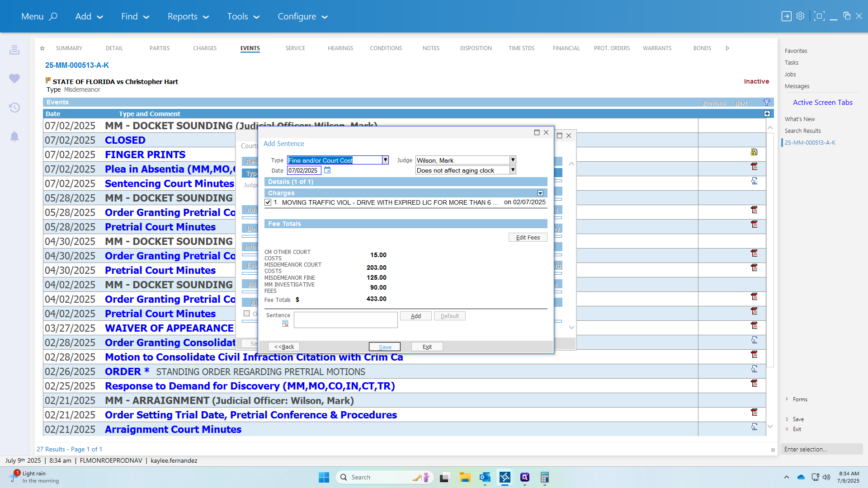Viewport: 868px width, 488px height.
Task: Tick the checkbox in the background Court dialog
Action: pos(247,314)
